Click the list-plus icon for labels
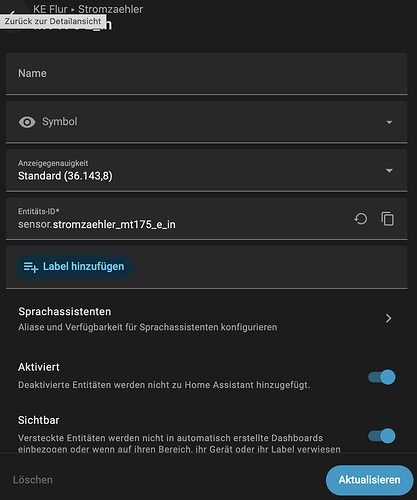 (x=31, y=267)
